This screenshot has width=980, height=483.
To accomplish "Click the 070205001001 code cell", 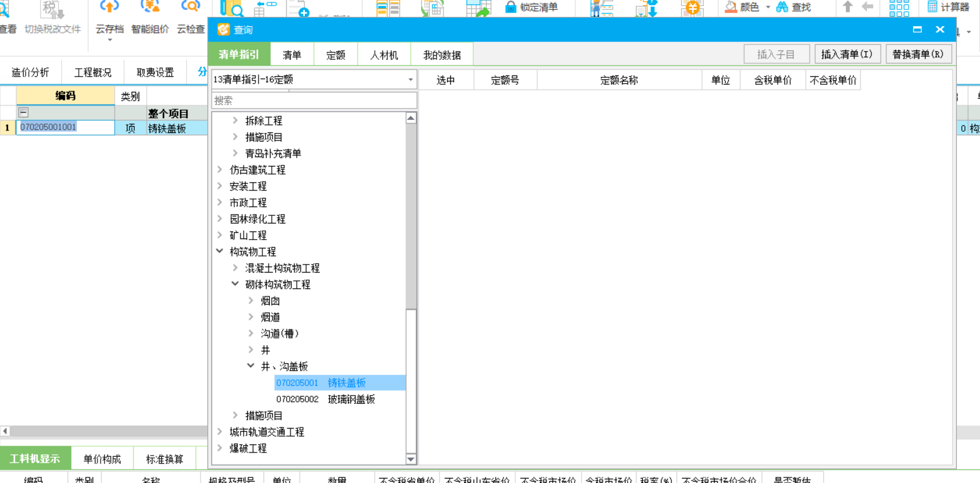I will coord(65,127).
